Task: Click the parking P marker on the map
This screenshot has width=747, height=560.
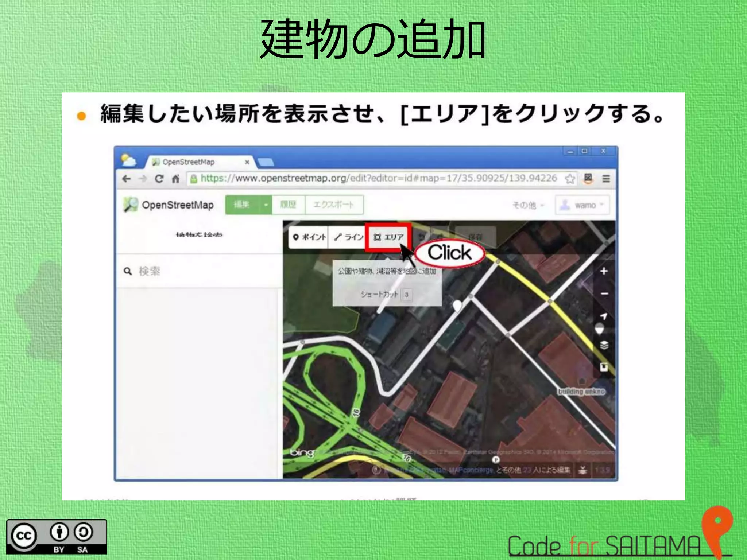Action: pos(496,460)
